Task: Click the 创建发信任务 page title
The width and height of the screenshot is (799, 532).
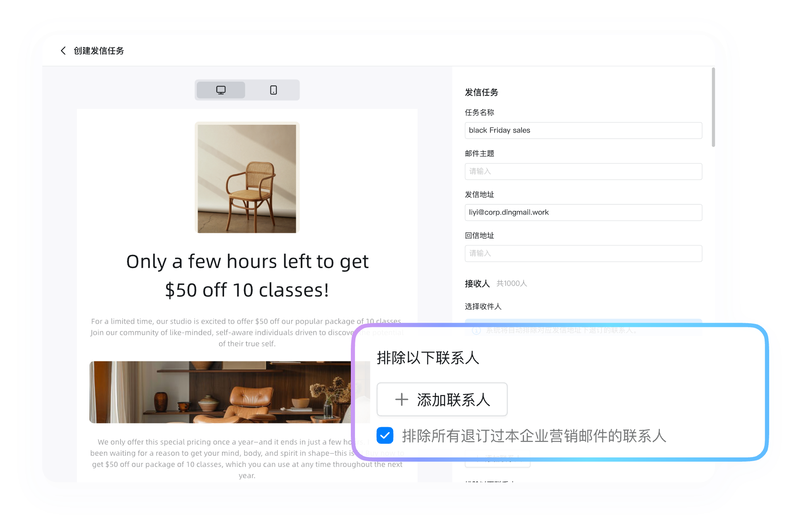Action: (99, 51)
